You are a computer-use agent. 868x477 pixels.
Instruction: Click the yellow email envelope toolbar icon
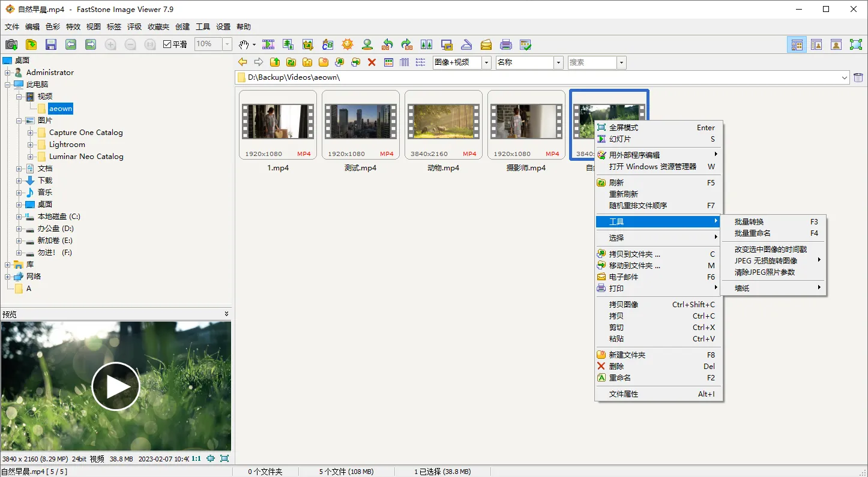click(x=486, y=44)
